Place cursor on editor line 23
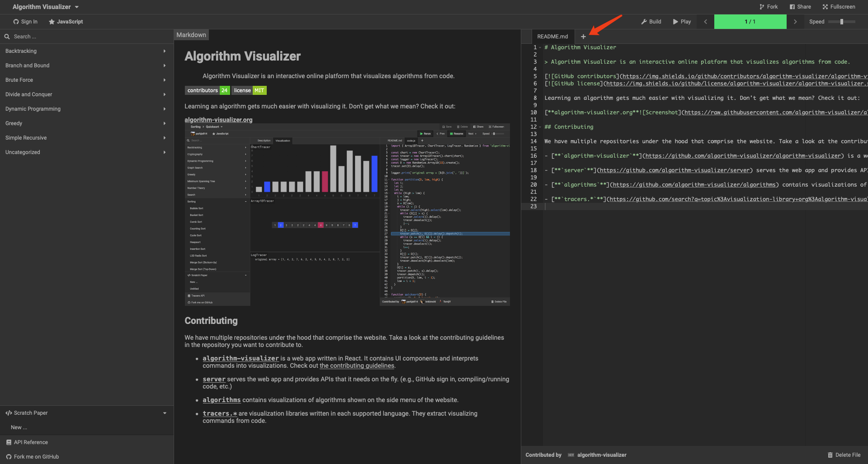Image resolution: width=868 pixels, height=464 pixels. click(705, 206)
